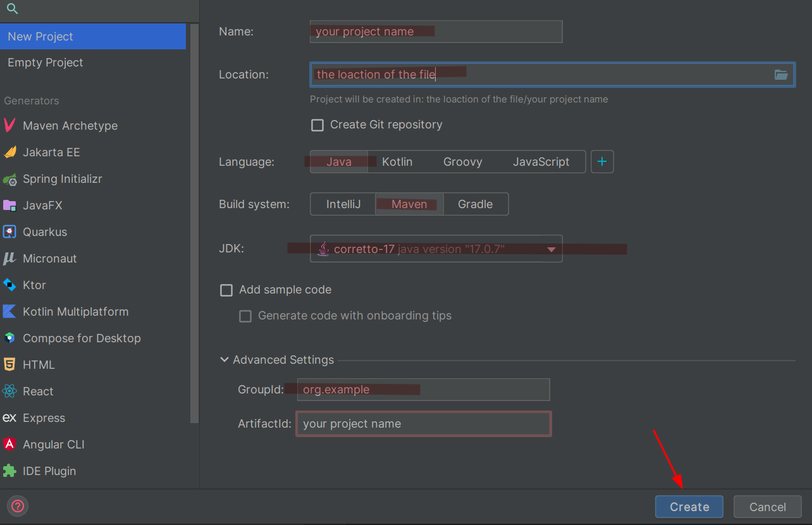The image size is (812, 525).
Task: Enable Create Git repository checkbox
Action: pyautogui.click(x=317, y=125)
